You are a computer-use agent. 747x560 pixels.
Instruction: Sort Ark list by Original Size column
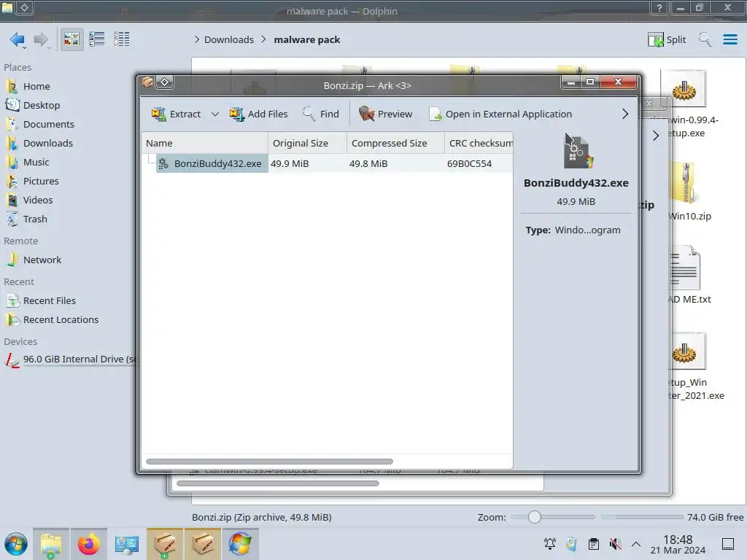pos(307,144)
